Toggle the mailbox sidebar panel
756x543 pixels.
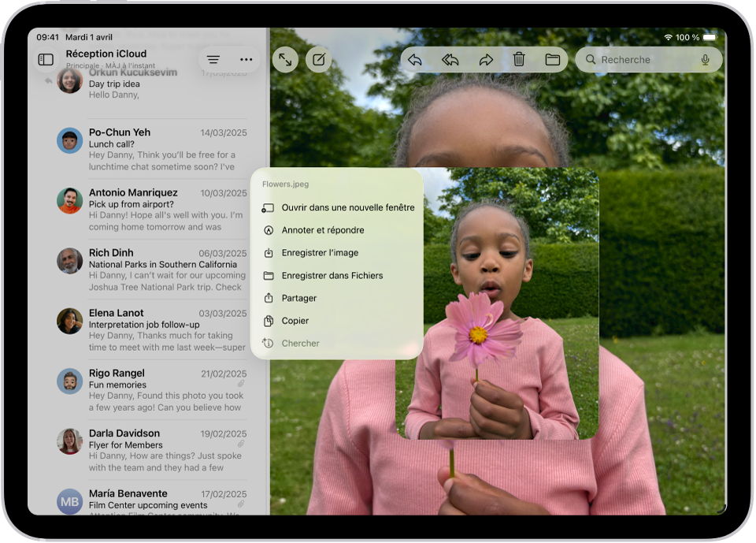pos(46,59)
